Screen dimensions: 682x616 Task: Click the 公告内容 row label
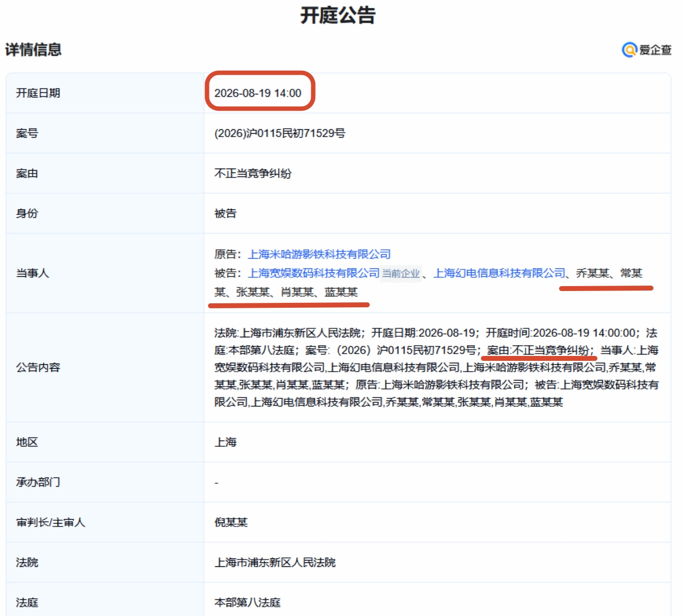38,367
